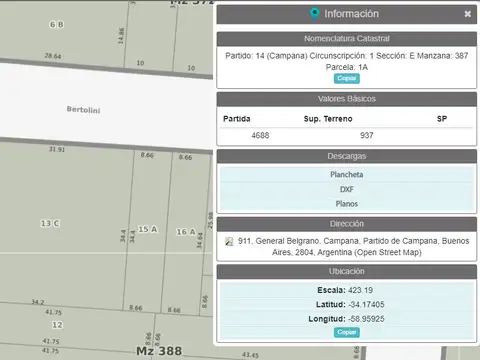Click the Mz 388 block label
Image resolution: width=480 pixels, height=360 pixels.
point(159,351)
